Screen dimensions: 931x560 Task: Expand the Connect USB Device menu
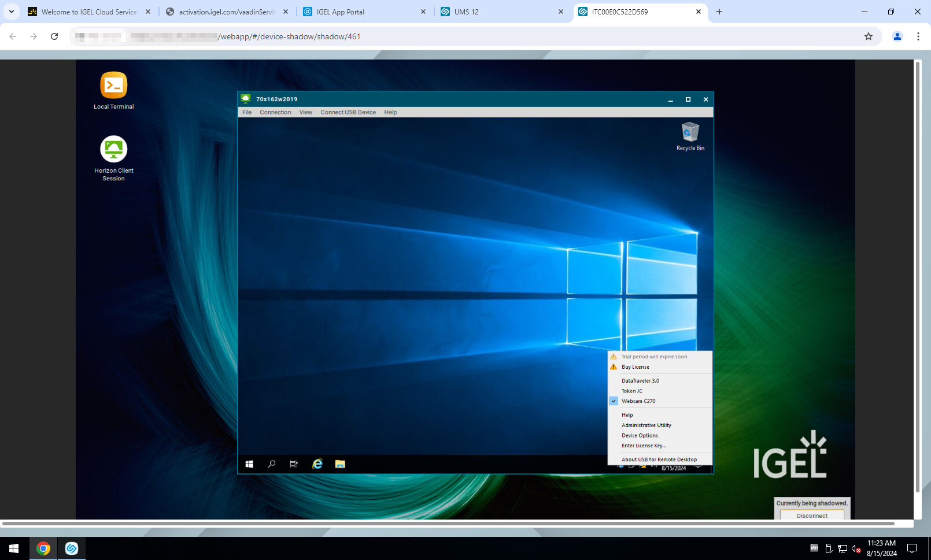(348, 113)
